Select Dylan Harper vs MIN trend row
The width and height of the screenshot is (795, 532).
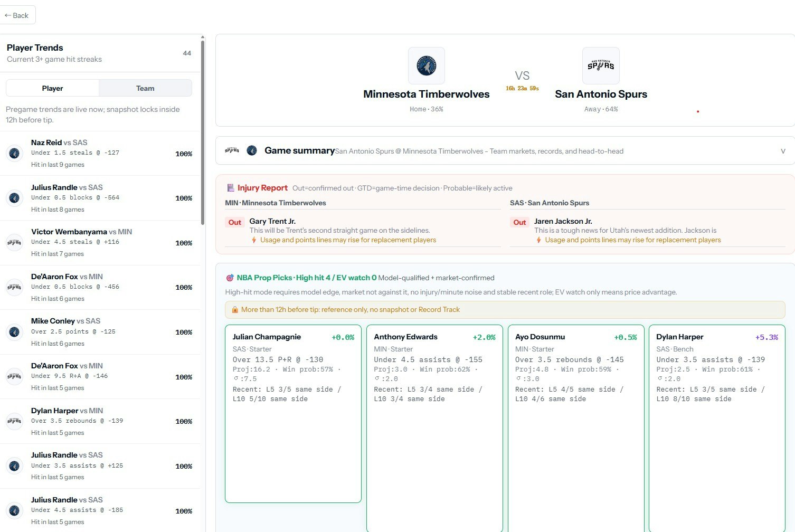100,421
